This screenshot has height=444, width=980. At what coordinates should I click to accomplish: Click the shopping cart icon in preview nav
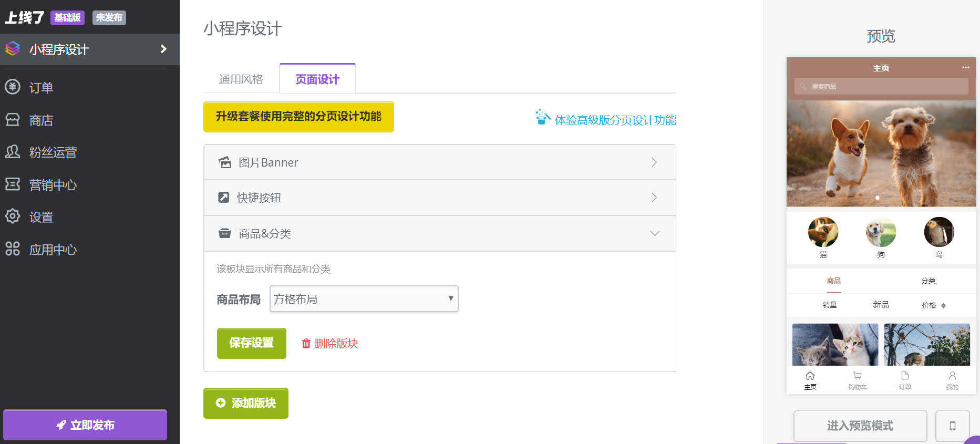857,379
